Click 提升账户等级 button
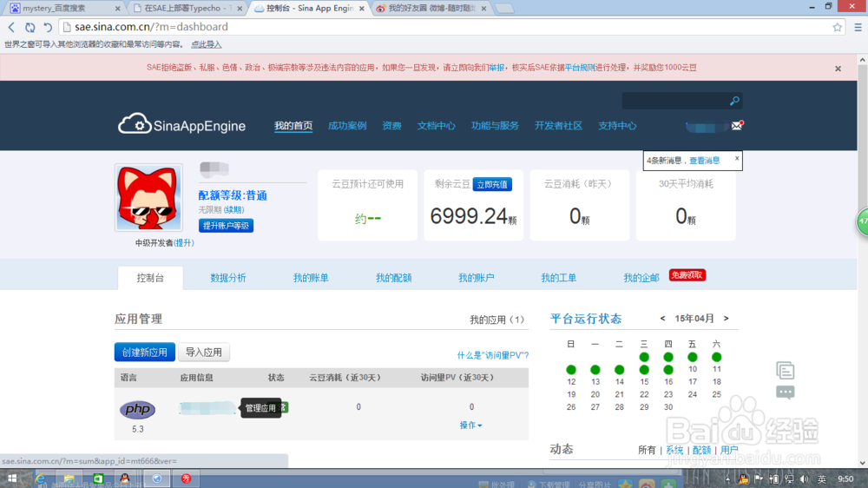The image size is (868, 488). click(x=226, y=226)
